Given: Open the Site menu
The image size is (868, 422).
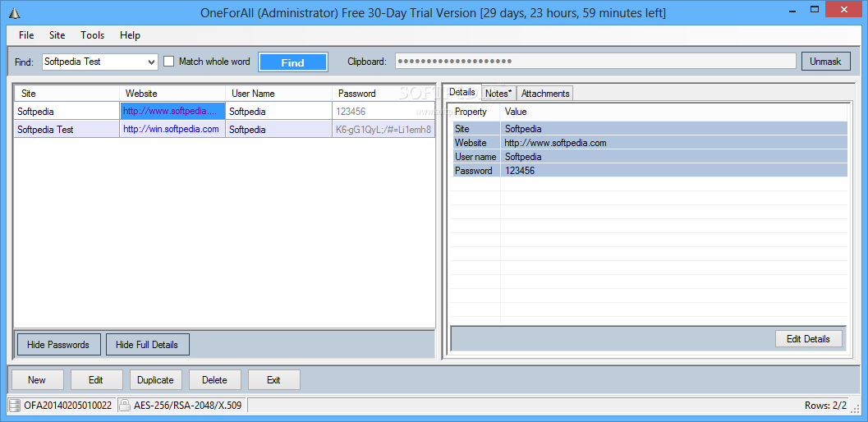Looking at the screenshot, I should (57, 34).
